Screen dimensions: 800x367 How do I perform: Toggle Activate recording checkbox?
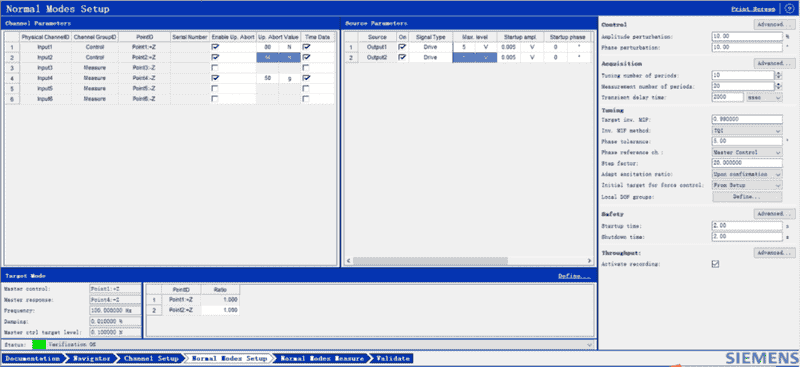pyautogui.click(x=715, y=264)
